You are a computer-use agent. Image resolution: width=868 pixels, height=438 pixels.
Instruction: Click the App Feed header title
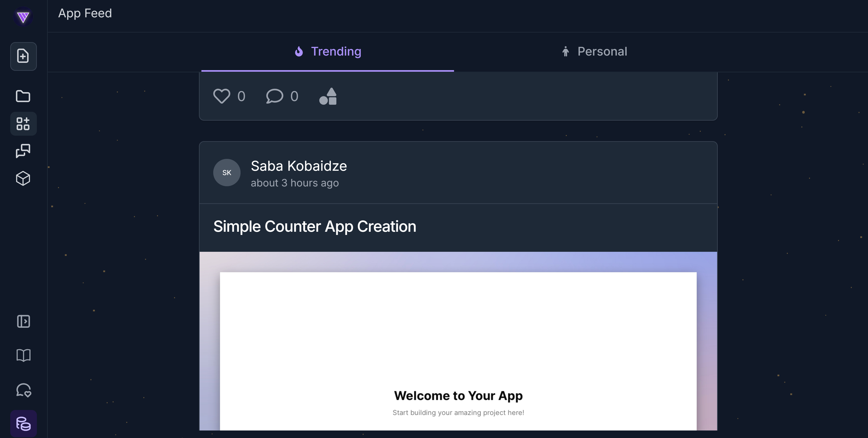85,13
